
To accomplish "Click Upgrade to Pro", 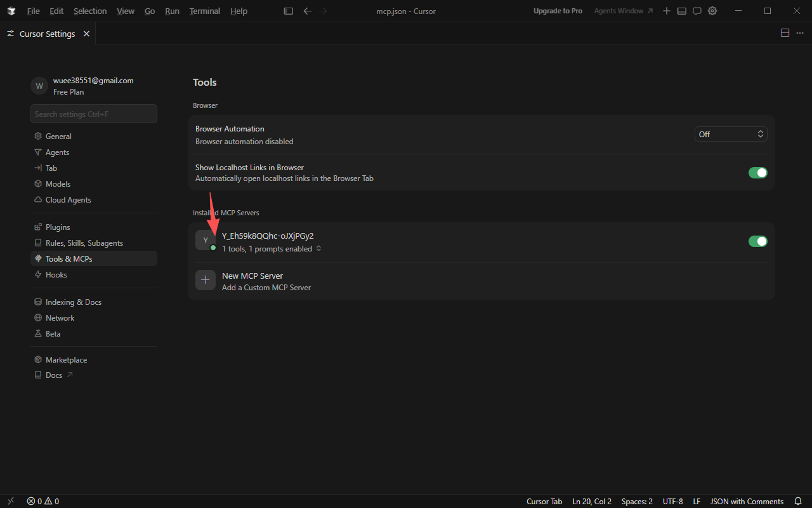I will pyautogui.click(x=558, y=11).
